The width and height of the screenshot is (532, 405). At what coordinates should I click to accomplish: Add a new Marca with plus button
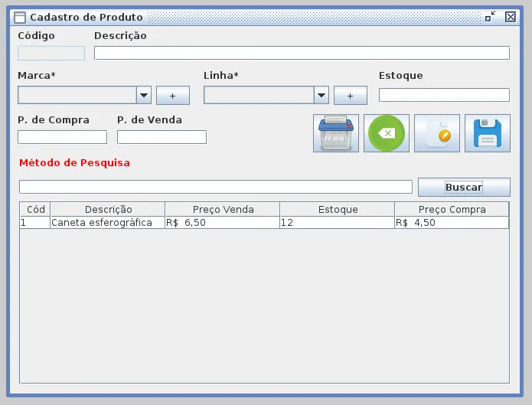[173, 96]
